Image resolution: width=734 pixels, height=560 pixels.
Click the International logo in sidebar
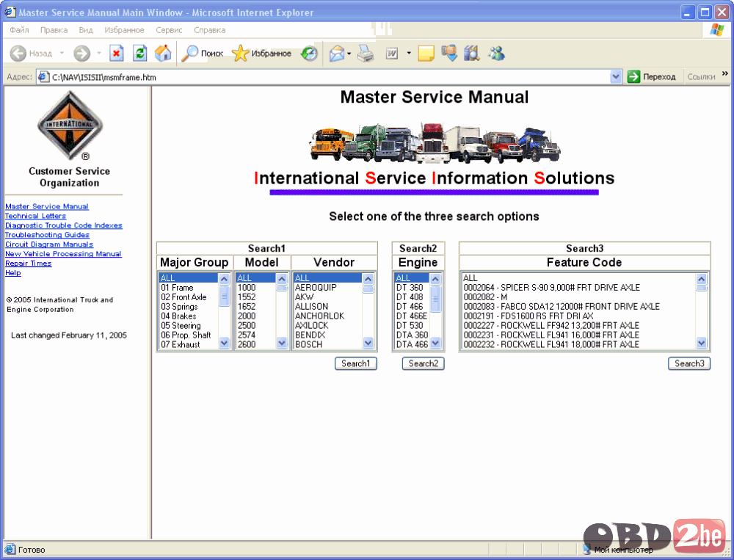(x=70, y=126)
